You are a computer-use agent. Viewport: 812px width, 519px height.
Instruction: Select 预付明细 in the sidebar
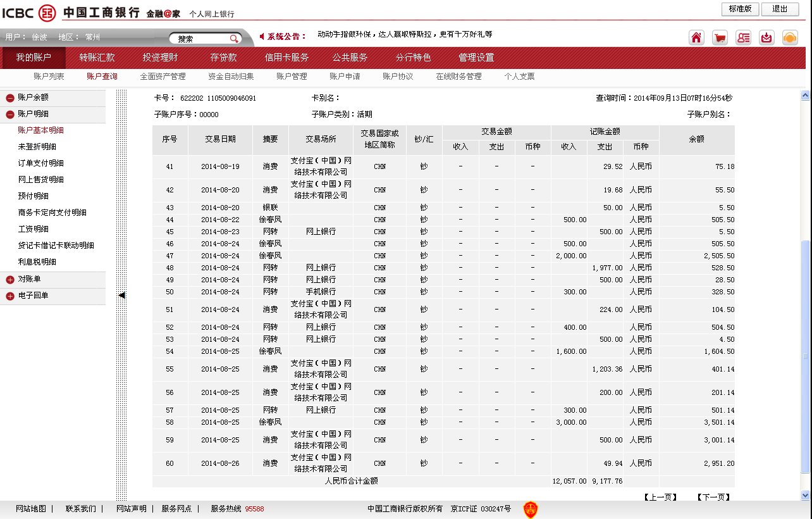tap(34, 196)
